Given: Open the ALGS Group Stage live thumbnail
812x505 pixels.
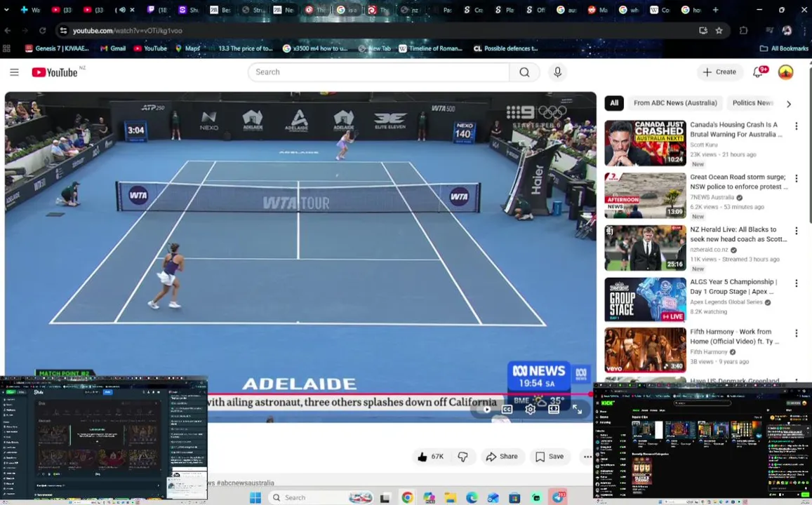Looking at the screenshot, I should 645,300.
